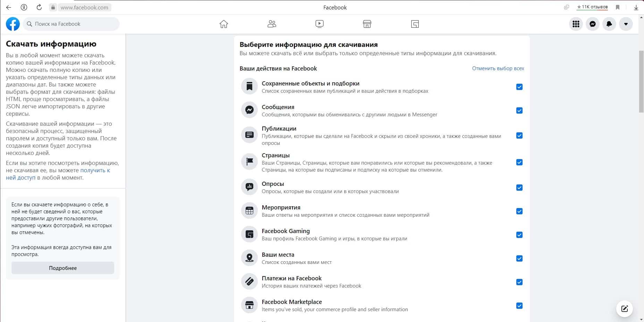
Task: Open the notifications bell icon
Action: 609,24
